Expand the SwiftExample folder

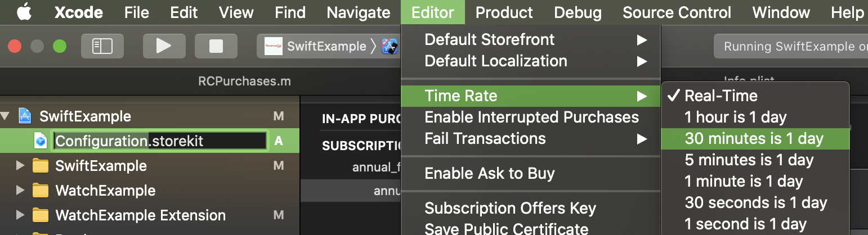[21, 166]
